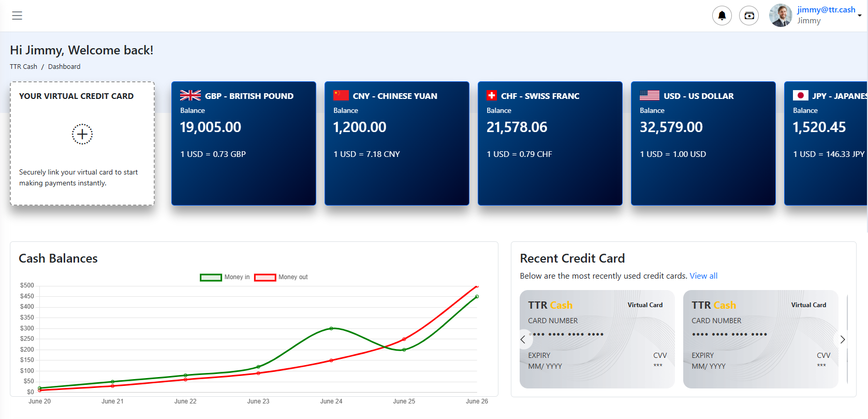Toggle Money in legend series
This screenshot has width=868, height=419.
click(225, 277)
